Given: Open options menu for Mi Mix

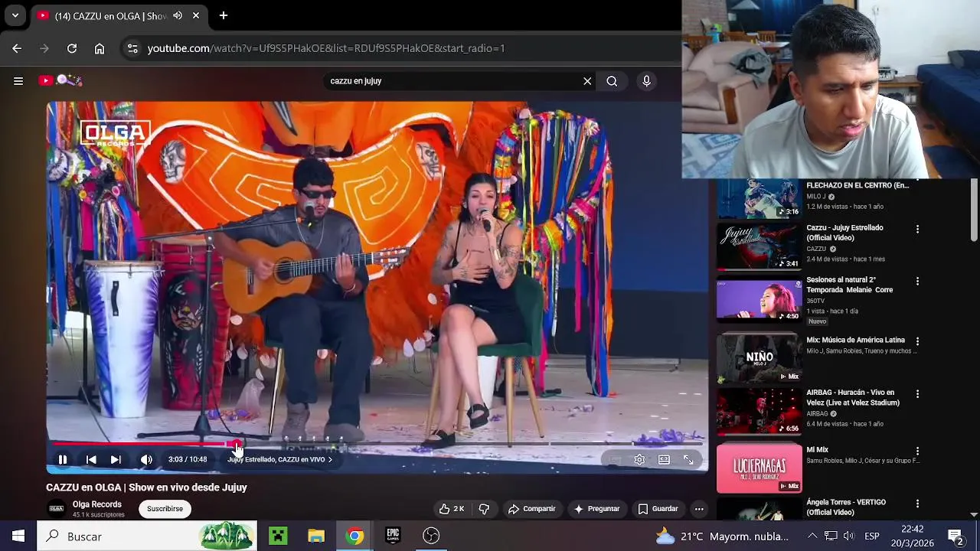Looking at the screenshot, I should pyautogui.click(x=917, y=451).
